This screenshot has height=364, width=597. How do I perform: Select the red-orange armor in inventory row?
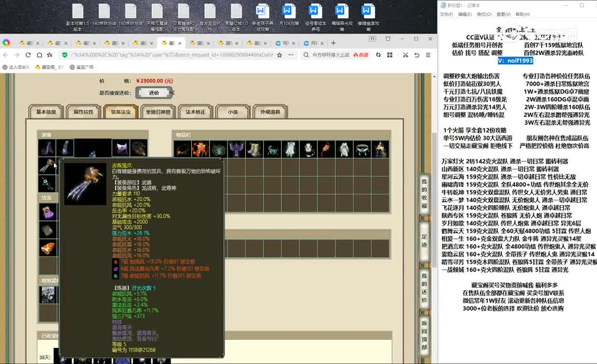click(x=200, y=149)
